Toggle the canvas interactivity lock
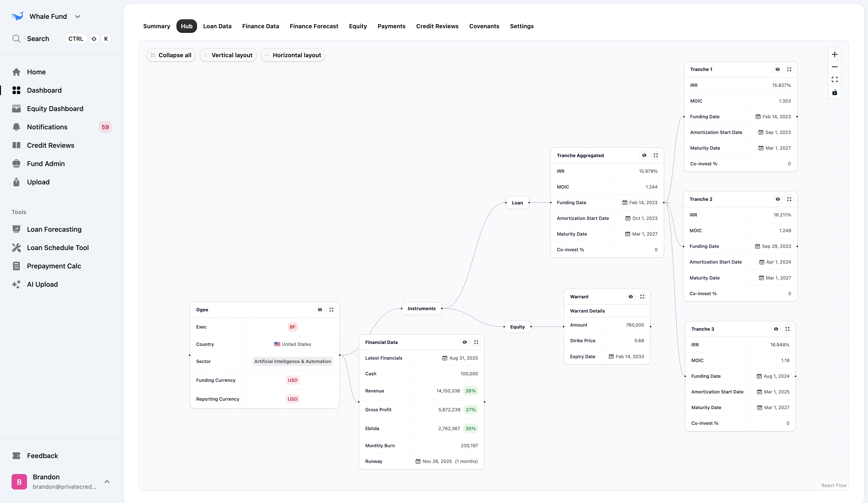Image resolution: width=868 pixels, height=503 pixels. coord(834,92)
